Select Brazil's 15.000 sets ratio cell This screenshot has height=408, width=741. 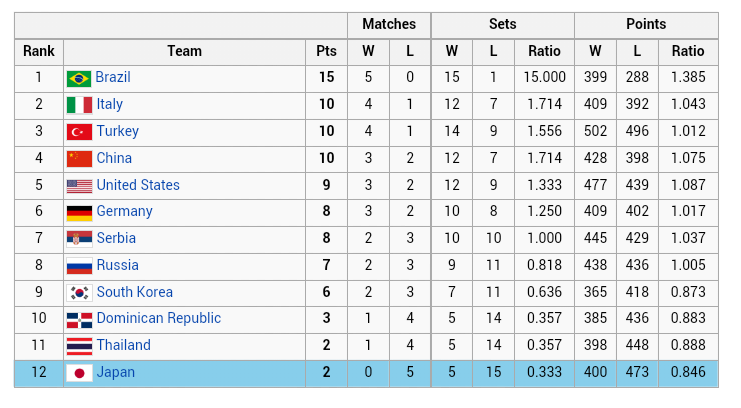coord(545,77)
